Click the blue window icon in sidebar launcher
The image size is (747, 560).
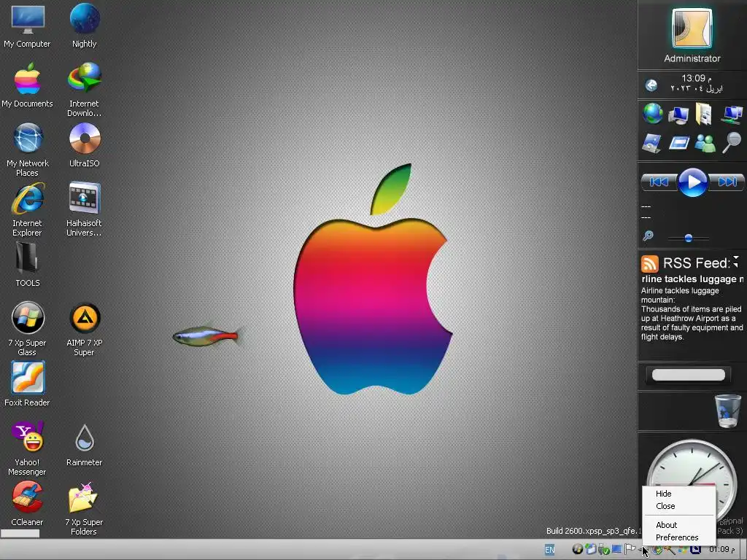click(679, 143)
